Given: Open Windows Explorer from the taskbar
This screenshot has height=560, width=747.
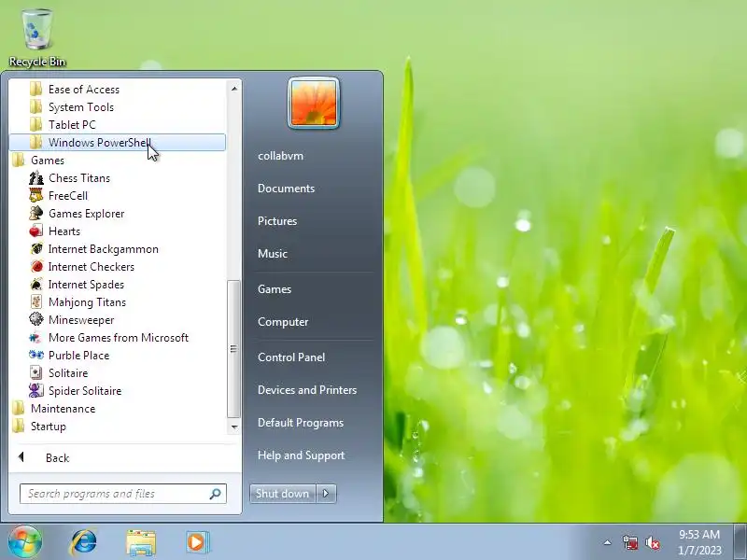Looking at the screenshot, I should [141, 542].
